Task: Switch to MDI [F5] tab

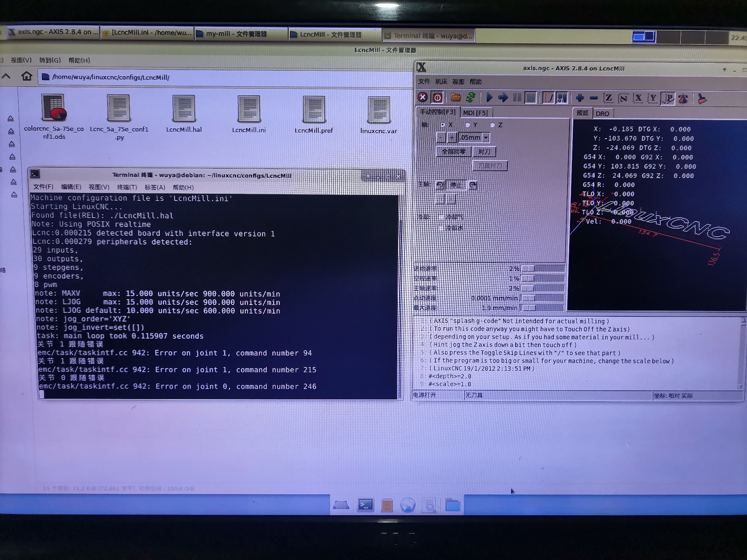Action: pos(475,113)
